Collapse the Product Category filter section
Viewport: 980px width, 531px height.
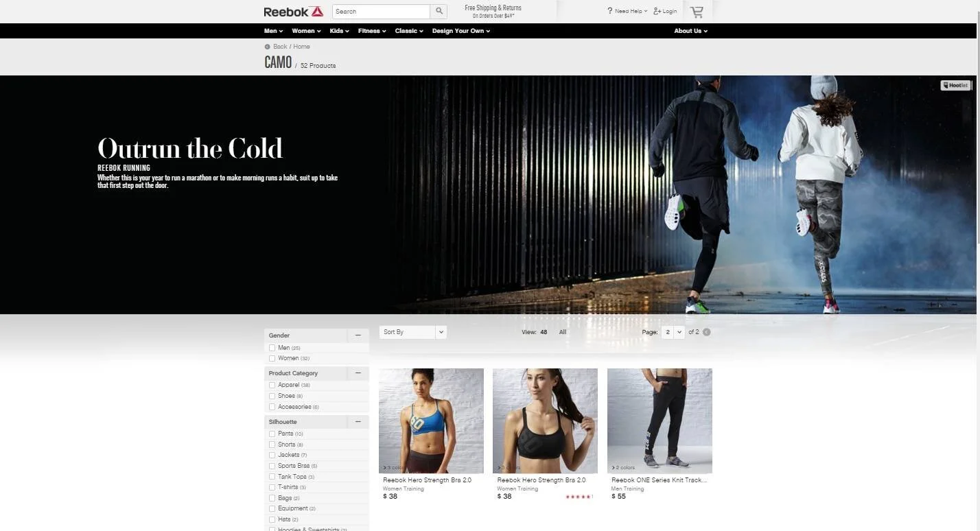pyautogui.click(x=358, y=373)
